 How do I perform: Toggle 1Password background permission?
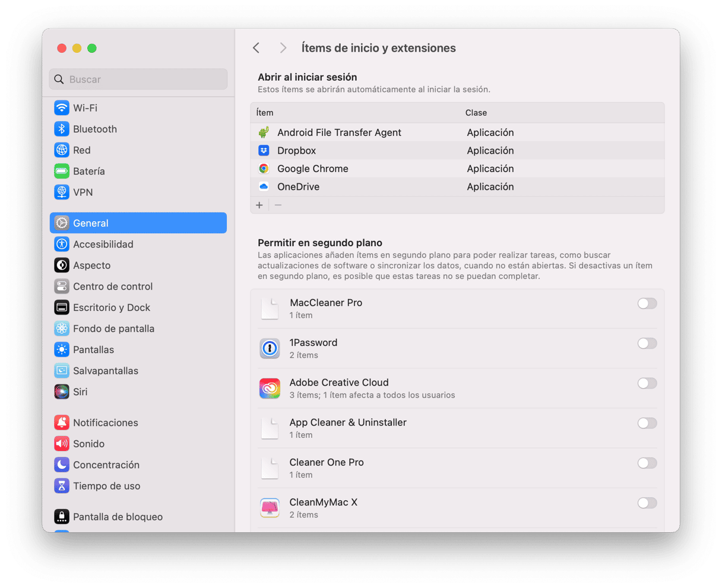pyautogui.click(x=647, y=344)
